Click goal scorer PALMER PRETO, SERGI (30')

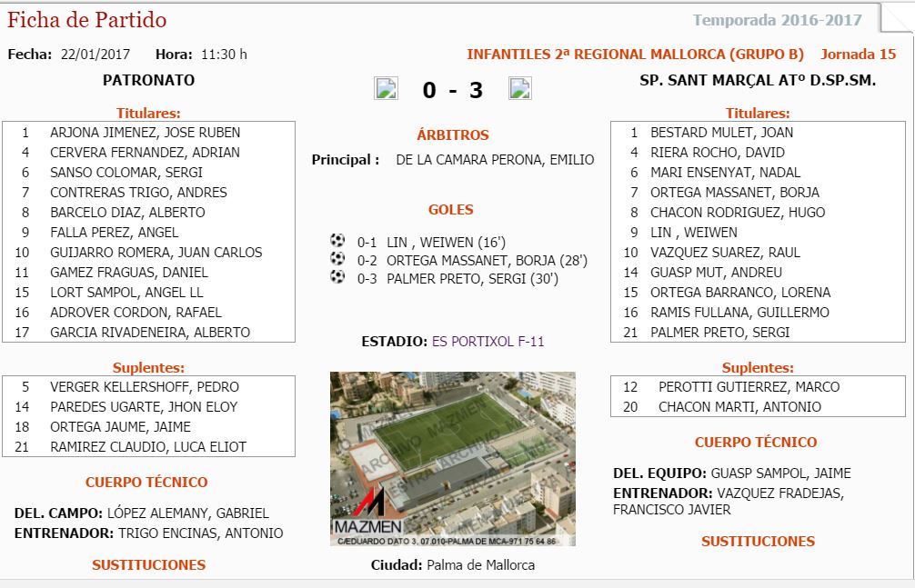472,279
